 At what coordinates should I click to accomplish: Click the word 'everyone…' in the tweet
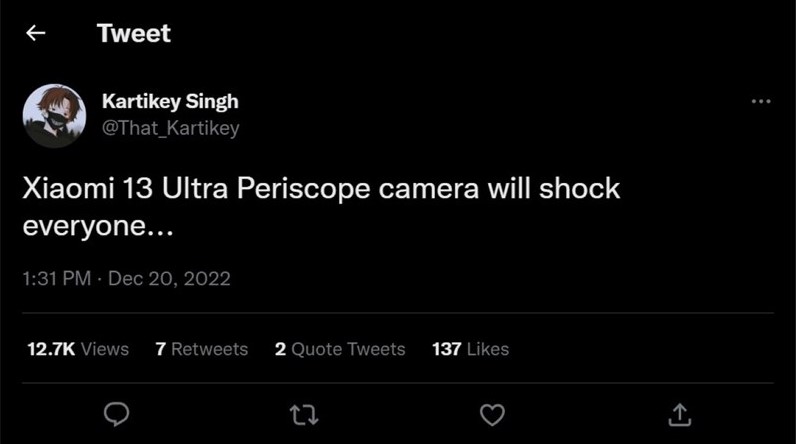click(98, 228)
